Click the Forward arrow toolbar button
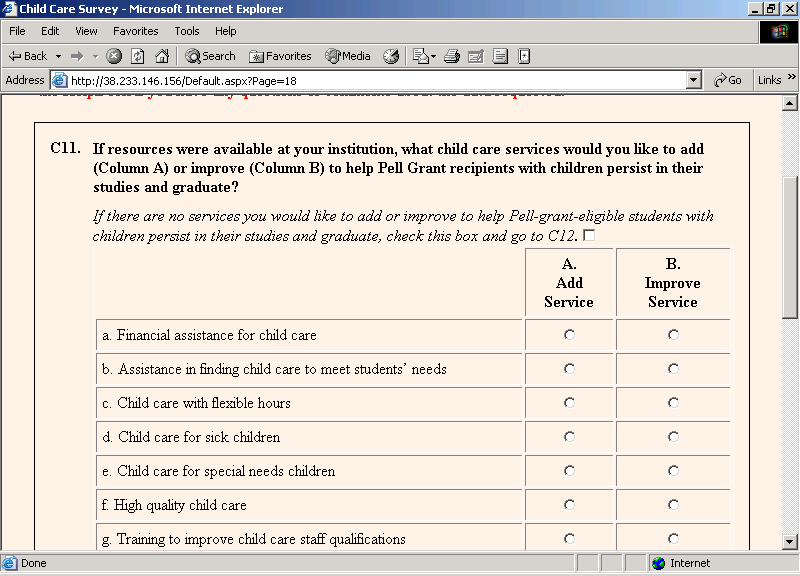 (77, 56)
